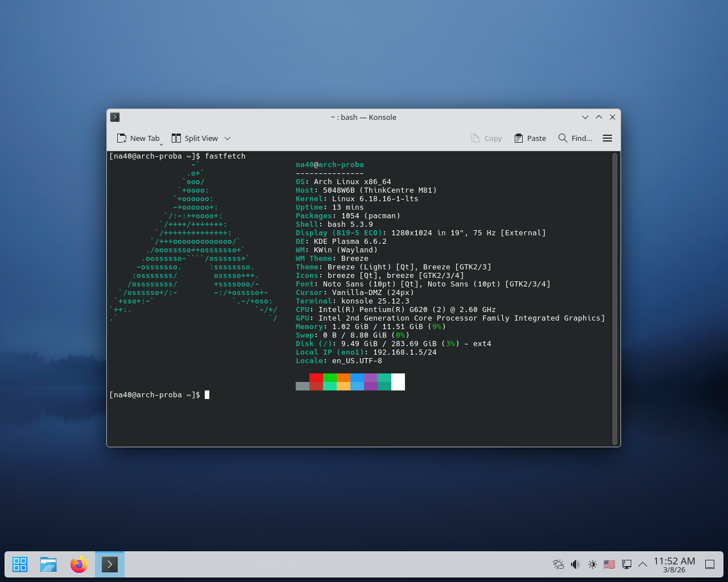Click the bright orange color block

(x=344, y=377)
